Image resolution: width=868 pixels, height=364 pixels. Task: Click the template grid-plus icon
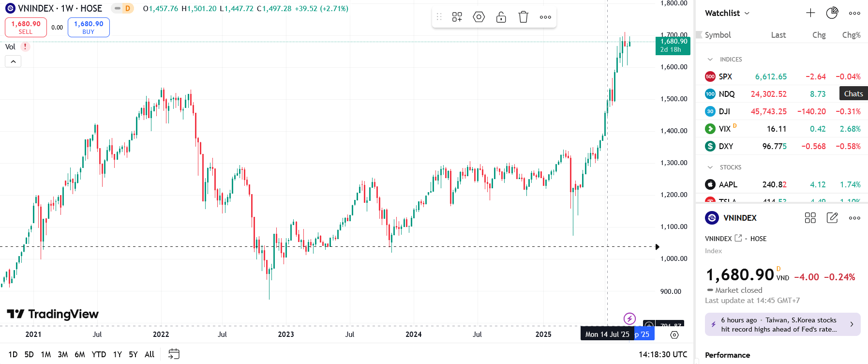click(x=457, y=17)
